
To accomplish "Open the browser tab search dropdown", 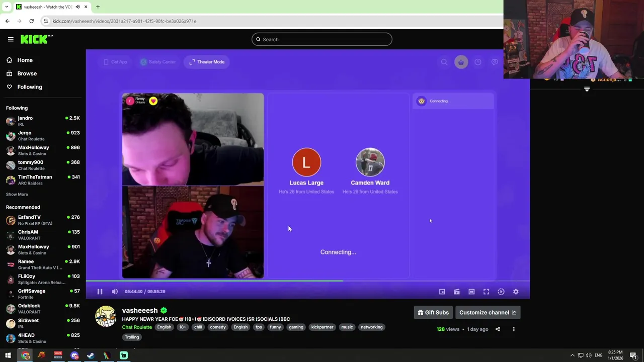I will click(x=7, y=7).
